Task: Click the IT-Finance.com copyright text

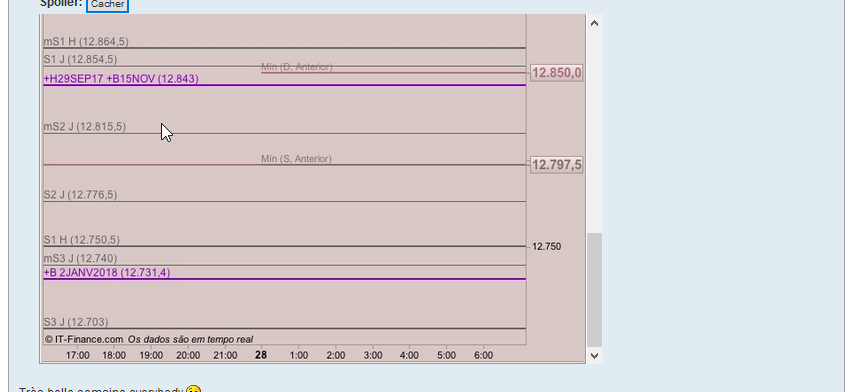Action: point(84,339)
